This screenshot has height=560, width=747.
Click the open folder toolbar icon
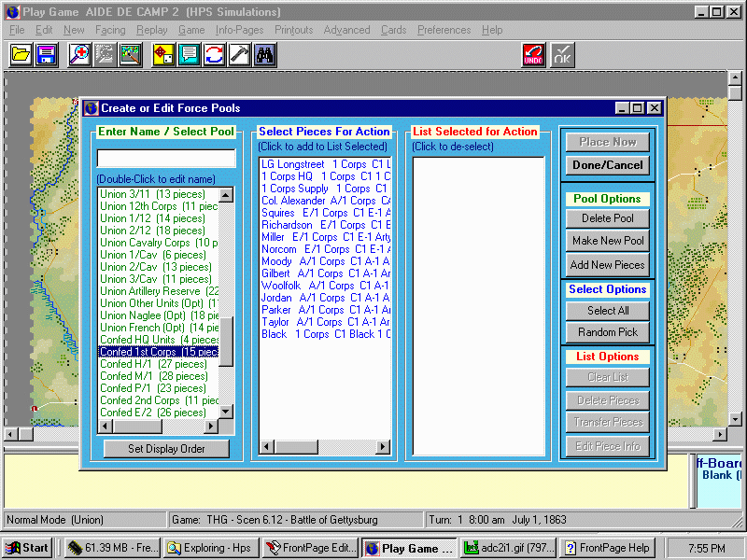pos(21,55)
